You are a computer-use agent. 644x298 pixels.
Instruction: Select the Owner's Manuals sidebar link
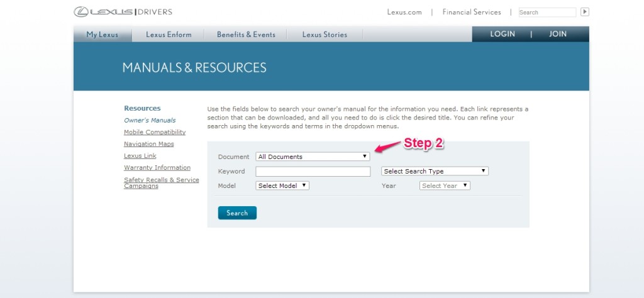click(150, 120)
